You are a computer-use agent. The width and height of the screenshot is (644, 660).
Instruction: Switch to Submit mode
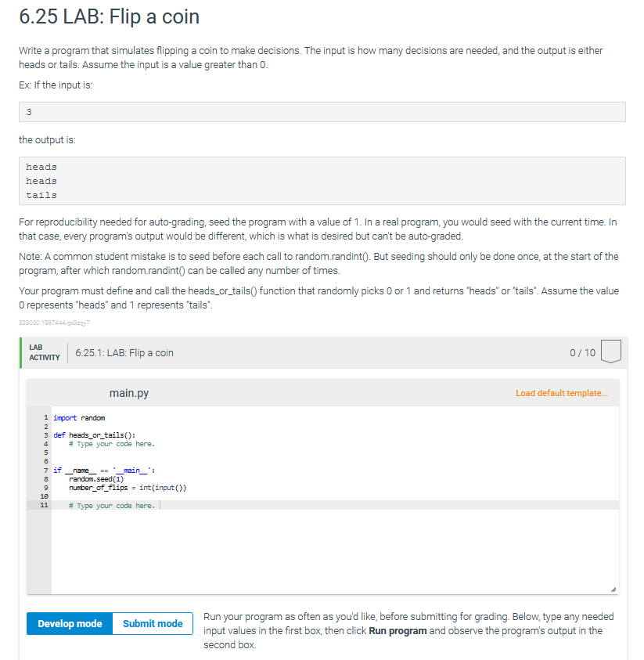coord(153,623)
